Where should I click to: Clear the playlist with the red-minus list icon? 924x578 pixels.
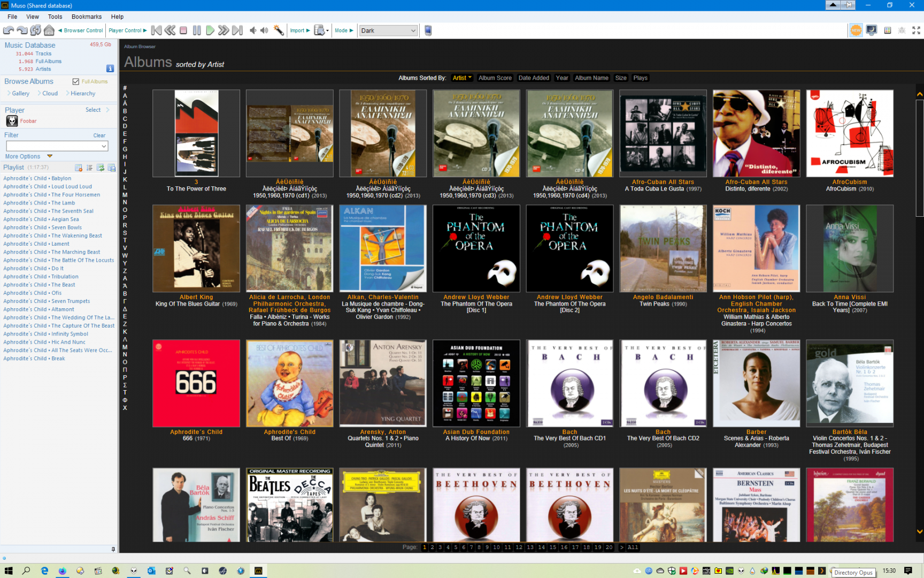click(79, 168)
